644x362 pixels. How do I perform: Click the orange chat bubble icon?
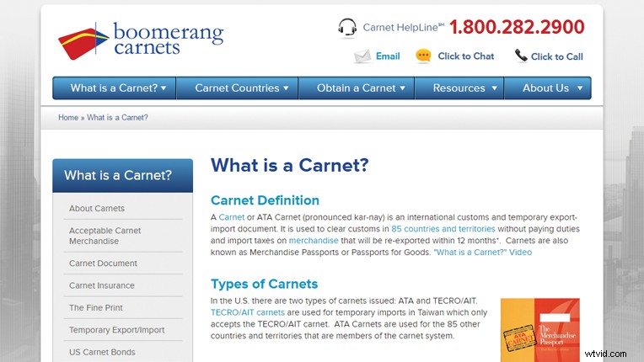[x=423, y=56]
